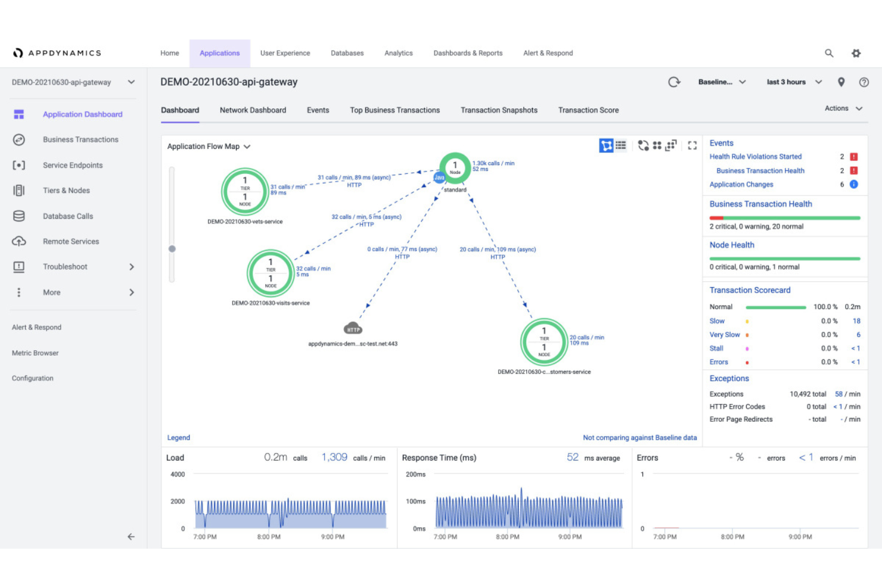
Task: Click the HTTP cloud backend node icon
Action: (x=353, y=328)
